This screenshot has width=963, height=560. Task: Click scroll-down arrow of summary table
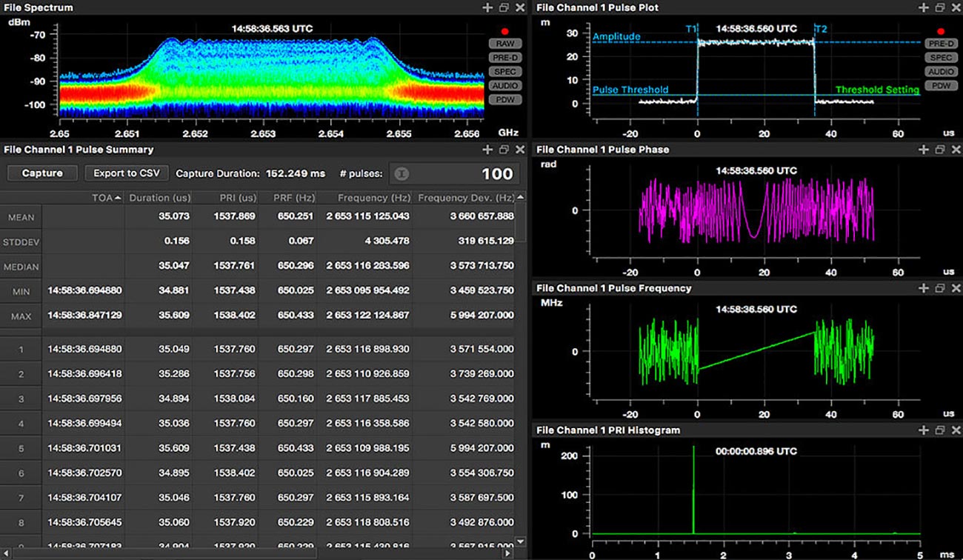pyautogui.click(x=521, y=542)
